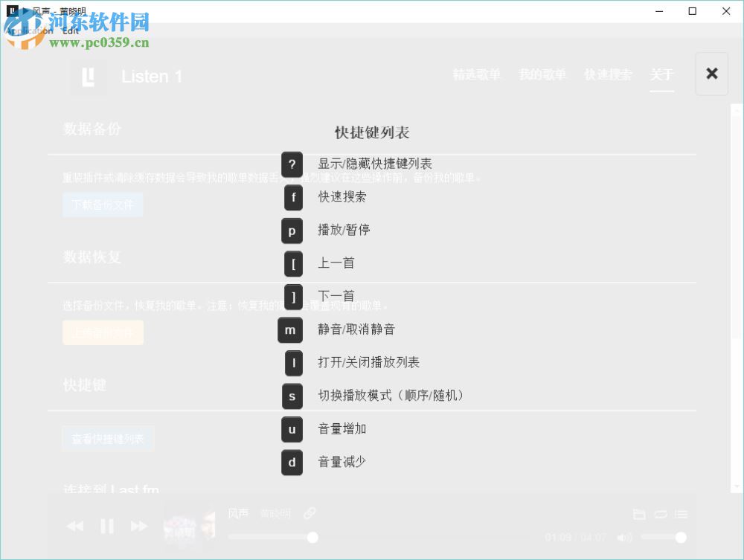Switch to the 我的歌单 tab
Image resolution: width=744 pixels, height=560 pixels.
pyautogui.click(x=542, y=74)
